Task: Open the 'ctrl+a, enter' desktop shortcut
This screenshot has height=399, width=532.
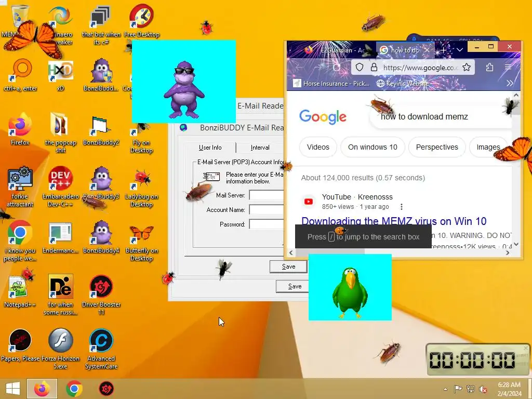Action: click(x=20, y=75)
